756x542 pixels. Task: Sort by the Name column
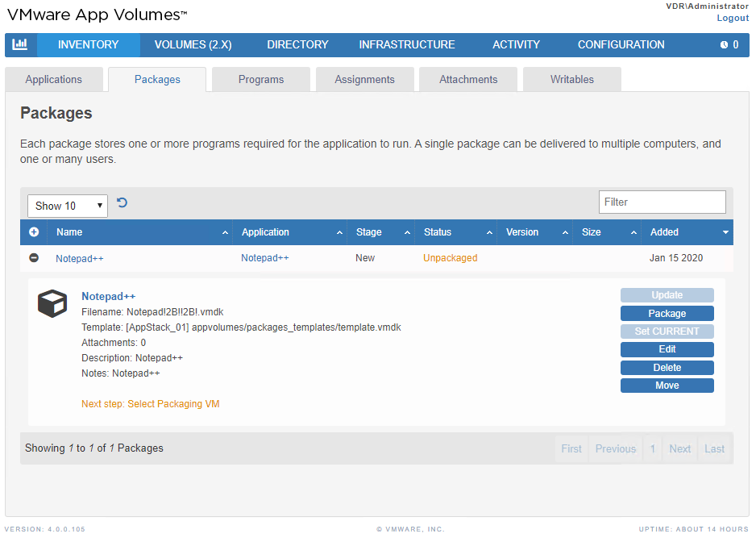[x=139, y=232]
